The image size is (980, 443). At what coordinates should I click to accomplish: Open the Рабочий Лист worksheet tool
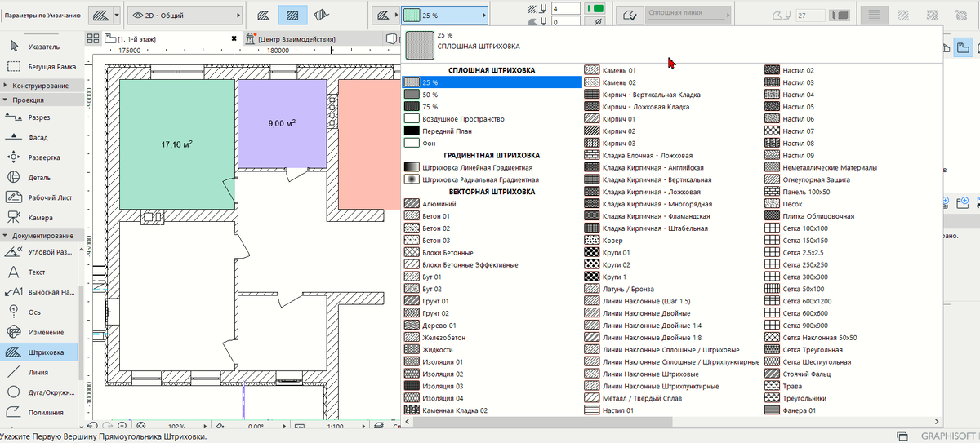39,197
